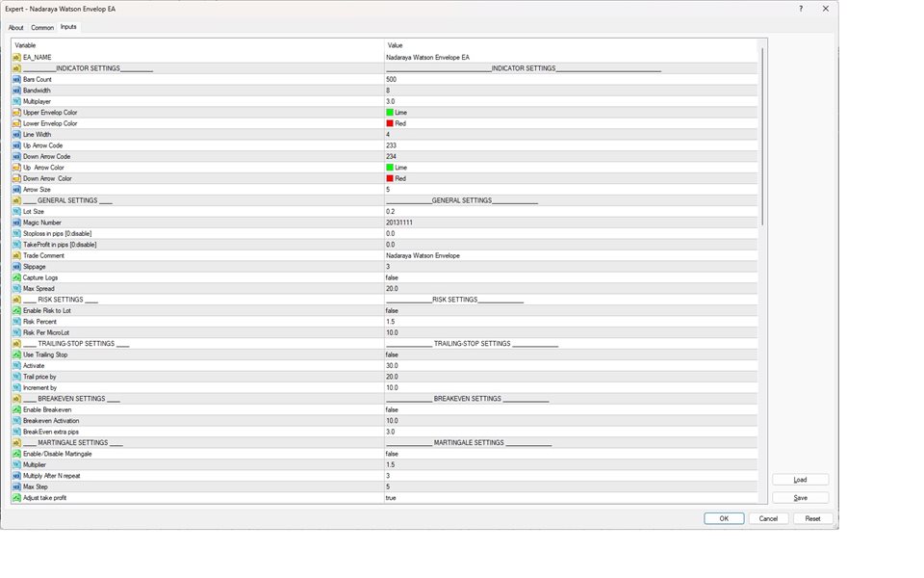
Task: Click the Nadaraya Watson Envelope EA name value
Action: [427, 57]
